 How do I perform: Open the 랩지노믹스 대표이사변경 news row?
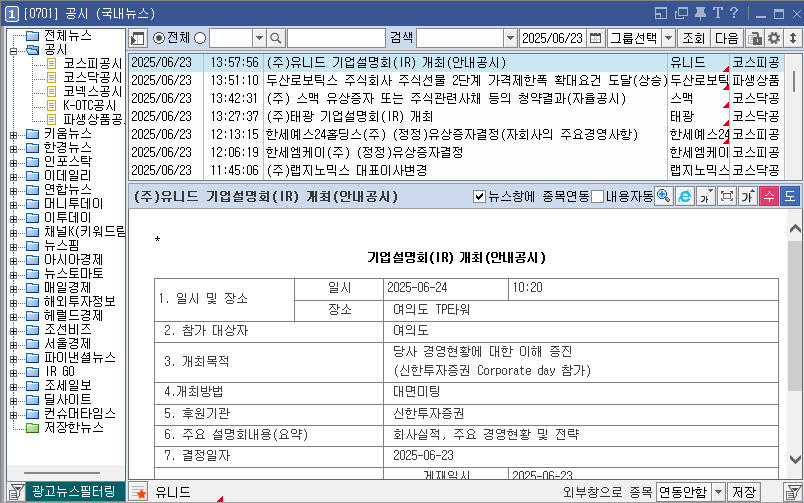coord(456,170)
